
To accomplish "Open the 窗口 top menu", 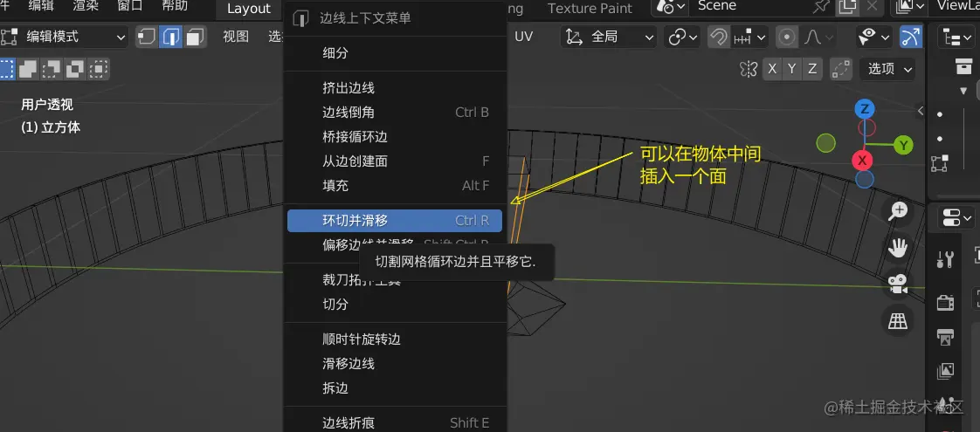I will click(x=130, y=6).
